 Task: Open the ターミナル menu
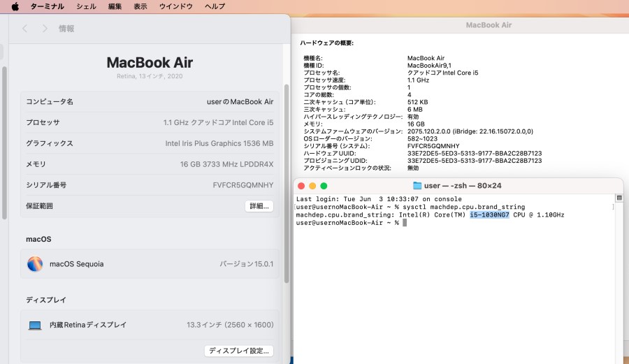[x=47, y=6]
